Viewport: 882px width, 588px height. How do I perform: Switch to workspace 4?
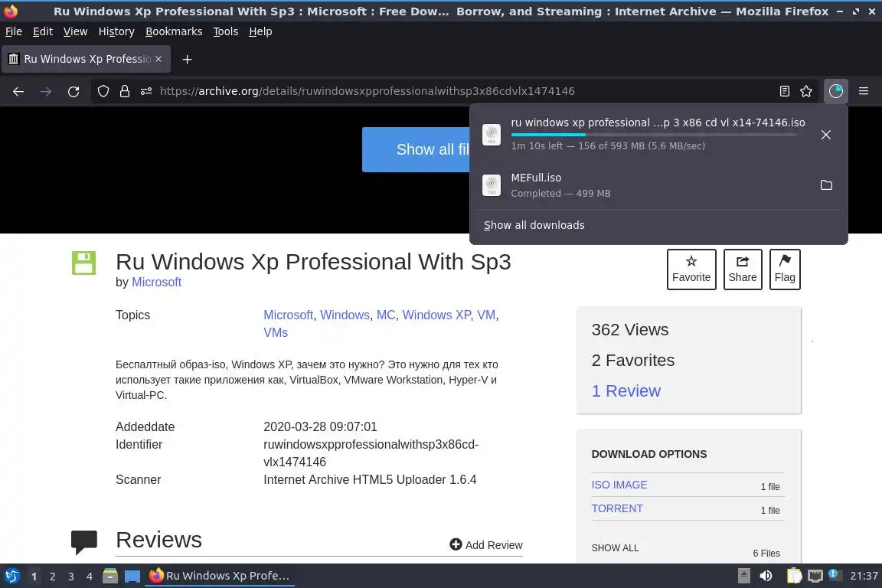[89, 577]
